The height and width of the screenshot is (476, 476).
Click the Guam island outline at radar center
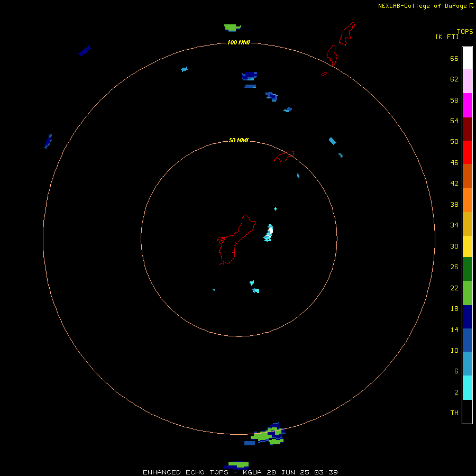click(236, 240)
